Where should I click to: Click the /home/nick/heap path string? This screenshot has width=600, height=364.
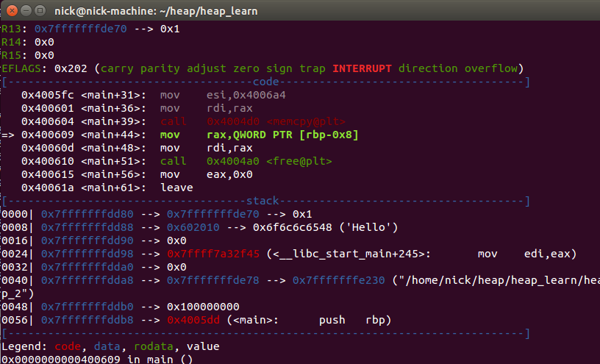tap(496, 280)
